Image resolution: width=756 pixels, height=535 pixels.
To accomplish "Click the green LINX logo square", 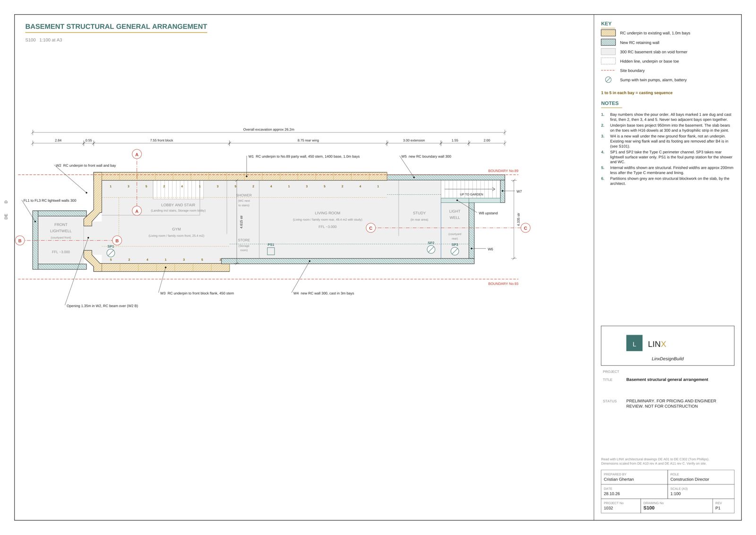I will [x=634, y=343].
